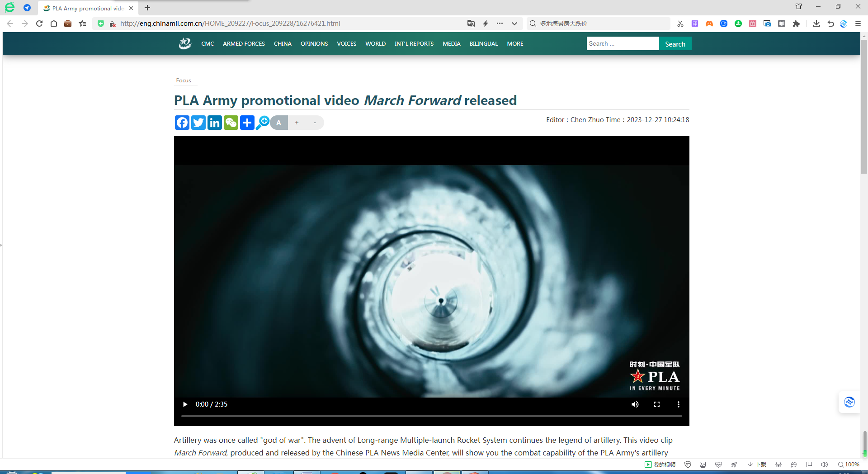Open the briefcase toolbar icon
Screen dimensions: 868x474
tap(68, 24)
